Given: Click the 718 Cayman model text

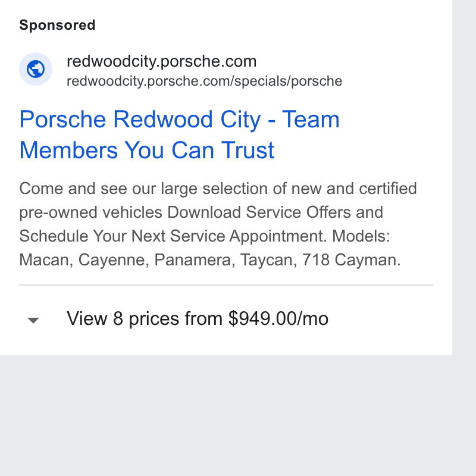Looking at the screenshot, I should (351, 260).
